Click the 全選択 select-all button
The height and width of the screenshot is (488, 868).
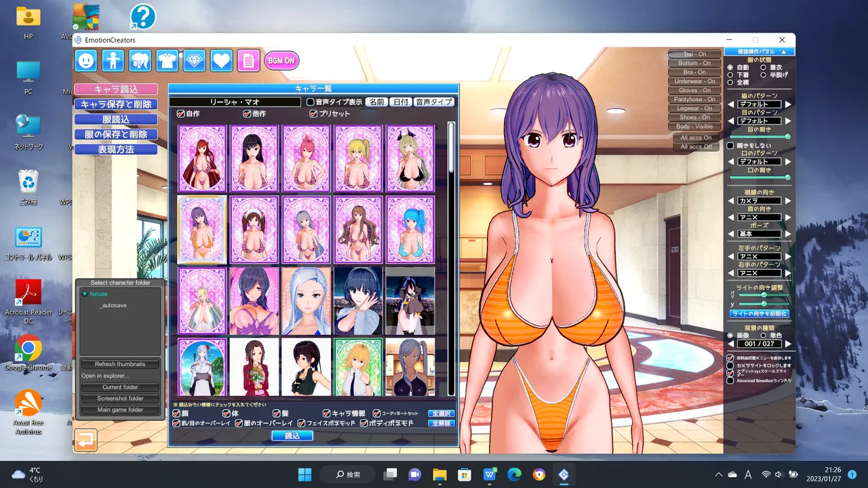(441, 413)
